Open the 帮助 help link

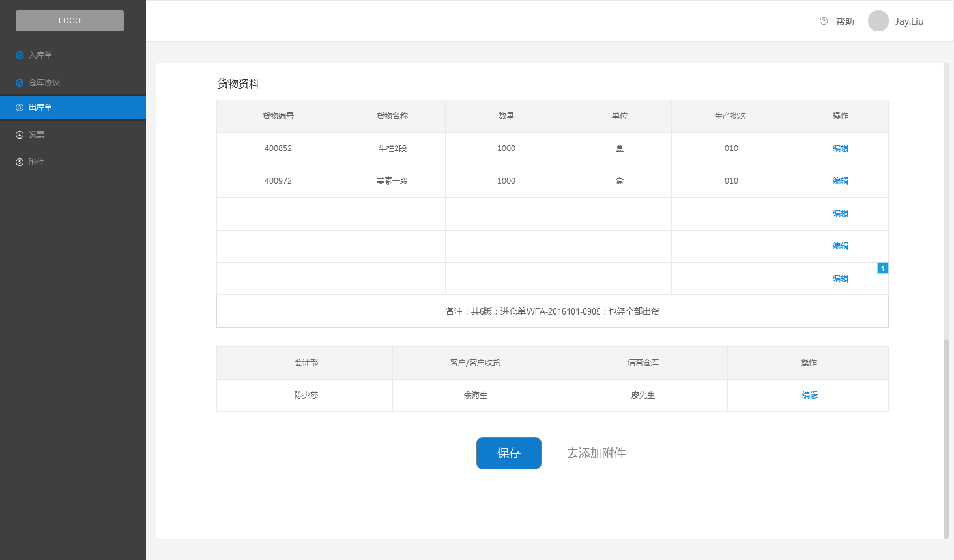(845, 21)
